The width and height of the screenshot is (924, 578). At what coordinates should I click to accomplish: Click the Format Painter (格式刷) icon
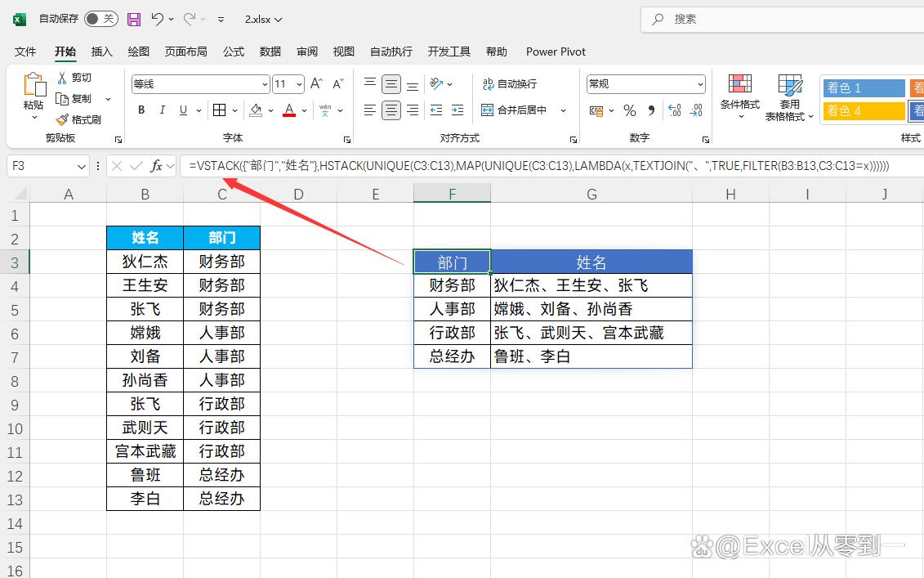click(x=62, y=119)
